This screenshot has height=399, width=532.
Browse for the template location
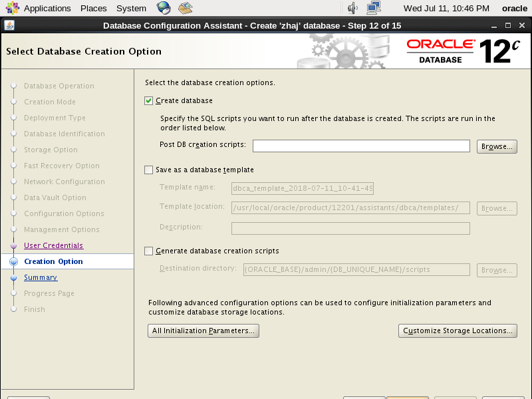click(497, 208)
